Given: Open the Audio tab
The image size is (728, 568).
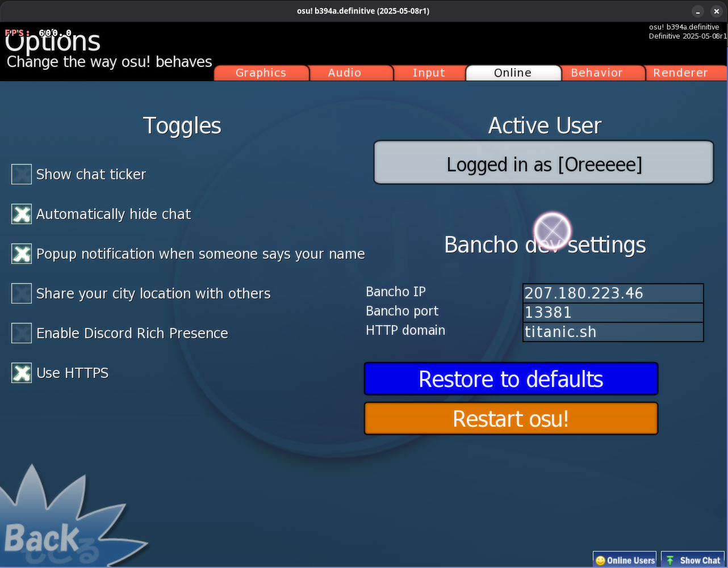Looking at the screenshot, I should pos(345,73).
